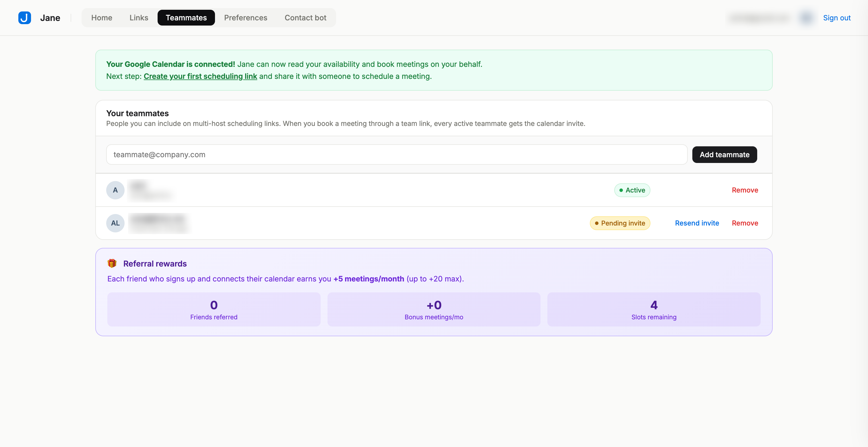Open the Home tab
The image size is (868, 447).
pyautogui.click(x=102, y=18)
